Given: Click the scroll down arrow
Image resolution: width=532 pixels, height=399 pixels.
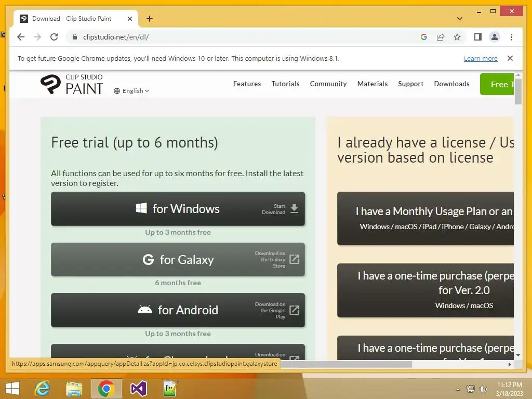Looking at the screenshot, I should click(x=518, y=355).
